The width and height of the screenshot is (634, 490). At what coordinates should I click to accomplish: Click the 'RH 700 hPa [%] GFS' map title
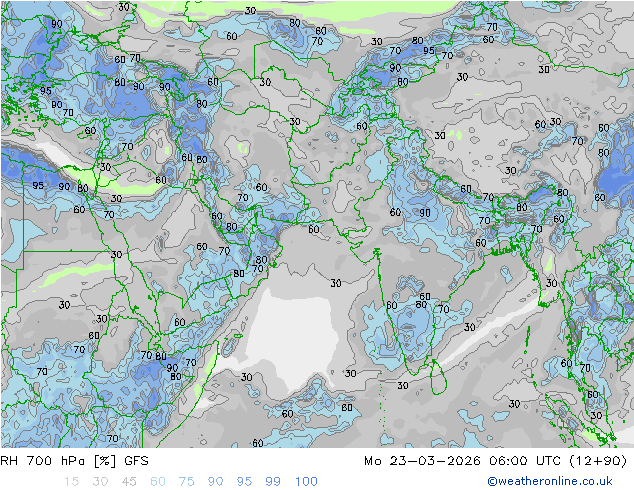point(74,461)
